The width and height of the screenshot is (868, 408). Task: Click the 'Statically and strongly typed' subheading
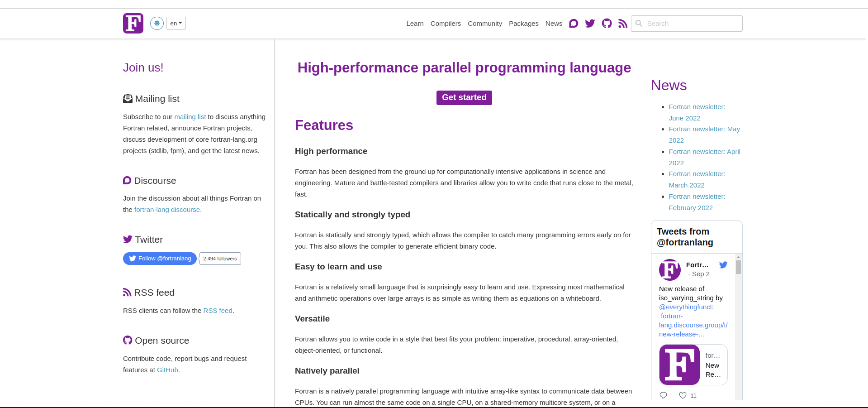(x=352, y=215)
